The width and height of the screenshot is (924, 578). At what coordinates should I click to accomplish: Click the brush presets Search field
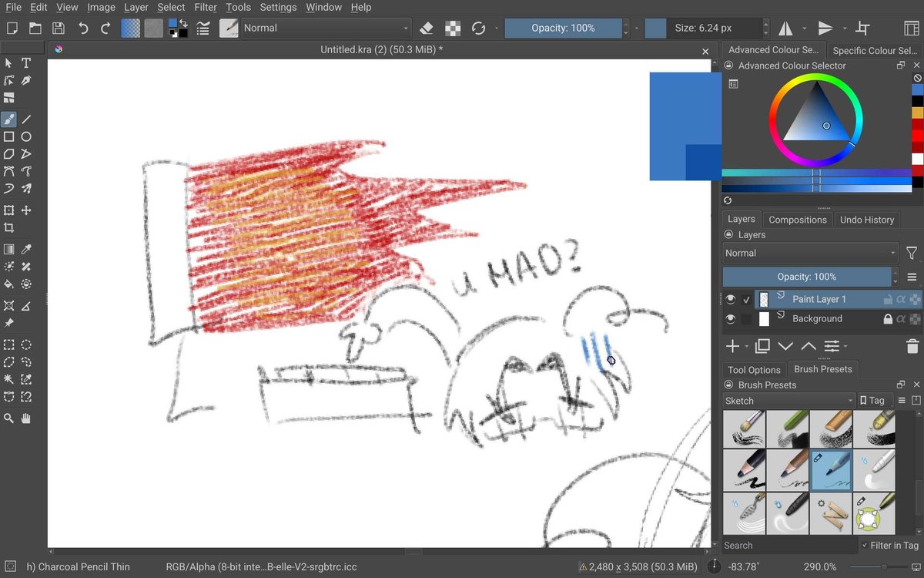coord(789,546)
